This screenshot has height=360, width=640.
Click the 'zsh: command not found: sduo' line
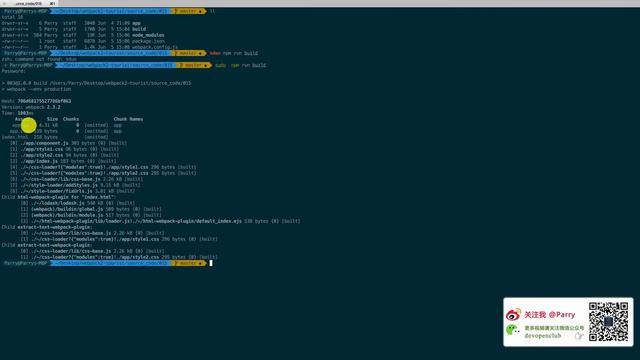point(39,59)
